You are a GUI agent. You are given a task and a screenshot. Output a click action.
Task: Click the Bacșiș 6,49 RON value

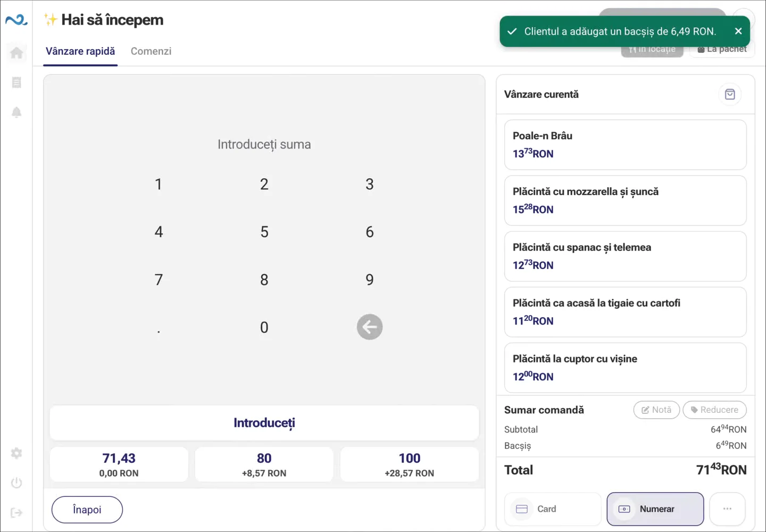731,445
